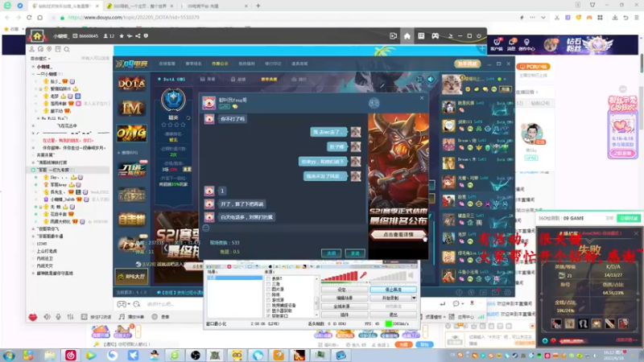
Task: Mute the desktop speaker icon in OBS
Action: [x=411, y=275]
